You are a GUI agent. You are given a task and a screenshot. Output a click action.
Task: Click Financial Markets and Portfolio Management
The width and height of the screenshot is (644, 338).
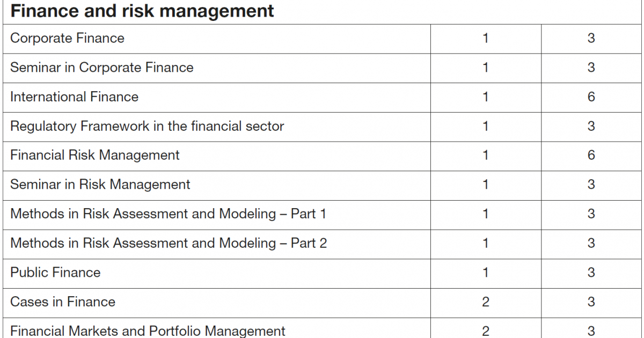[148, 331]
